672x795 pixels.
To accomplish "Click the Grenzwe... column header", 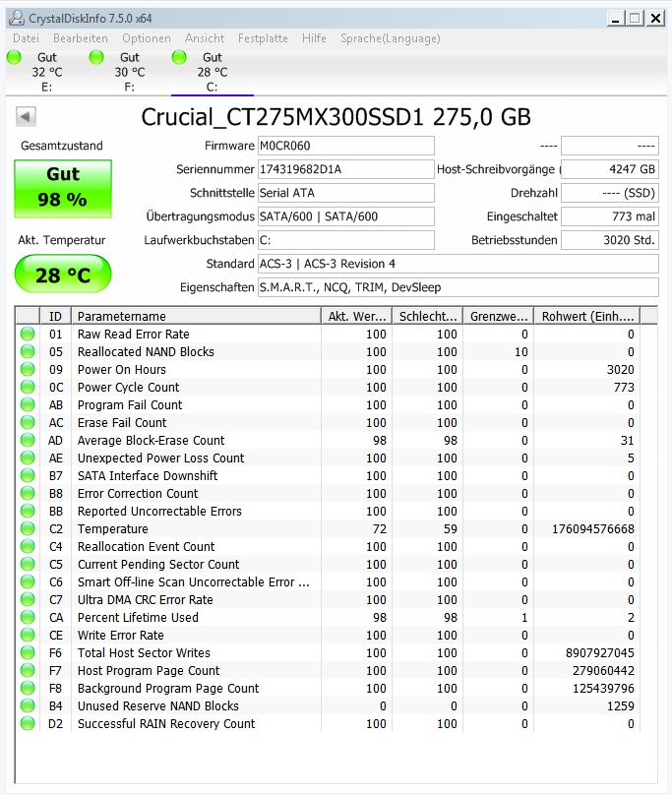I will [x=499, y=316].
